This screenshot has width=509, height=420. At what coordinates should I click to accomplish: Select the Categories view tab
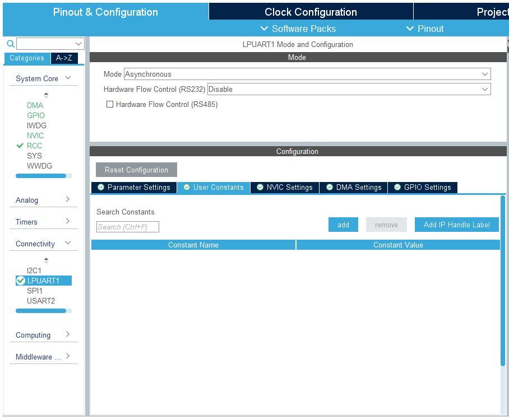(27, 58)
